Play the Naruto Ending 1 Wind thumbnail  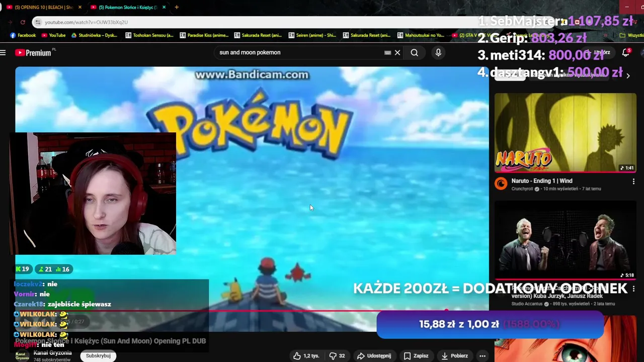[565, 133]
